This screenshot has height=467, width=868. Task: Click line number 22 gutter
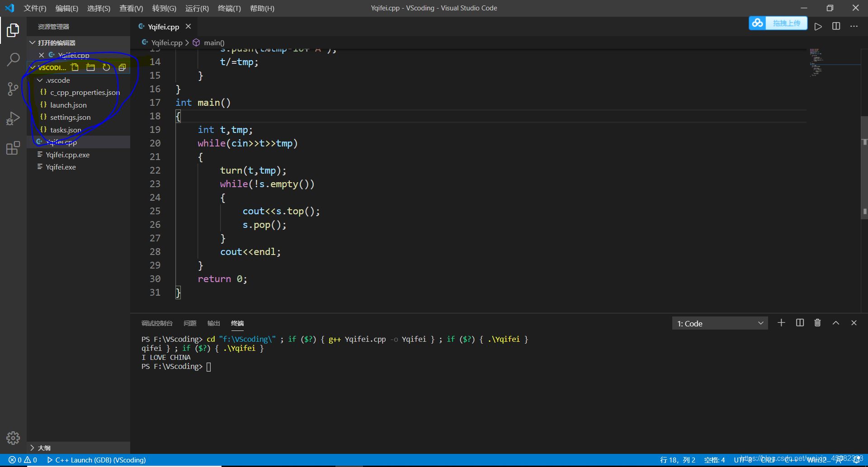pos(155,170)
